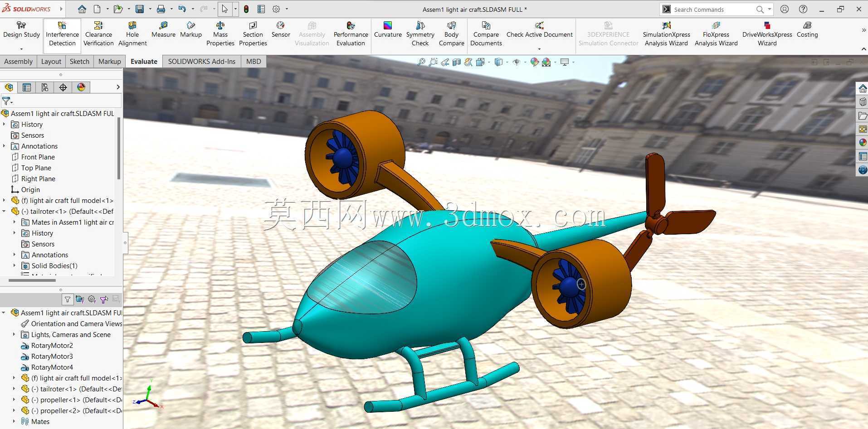Run Check Active Document
Image resolution: width=868 pixels, height=429 pixels.
point(539,29)
